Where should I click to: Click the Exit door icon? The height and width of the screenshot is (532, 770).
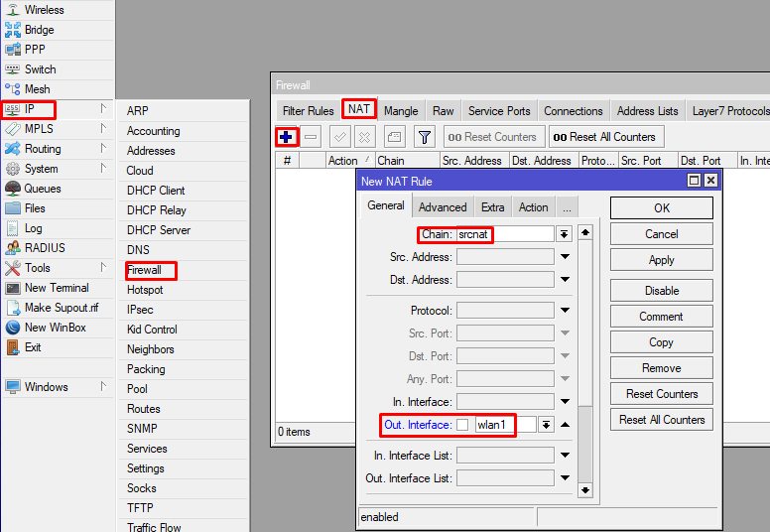[x=13, y=347]
